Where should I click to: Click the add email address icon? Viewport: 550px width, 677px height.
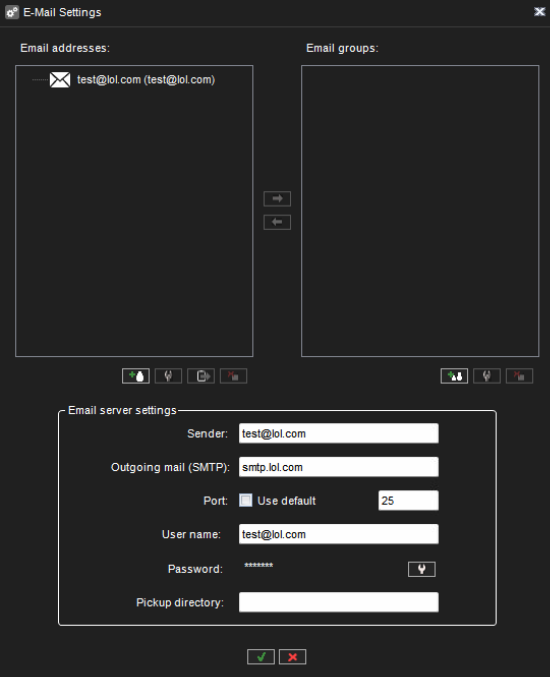point(136,376)
